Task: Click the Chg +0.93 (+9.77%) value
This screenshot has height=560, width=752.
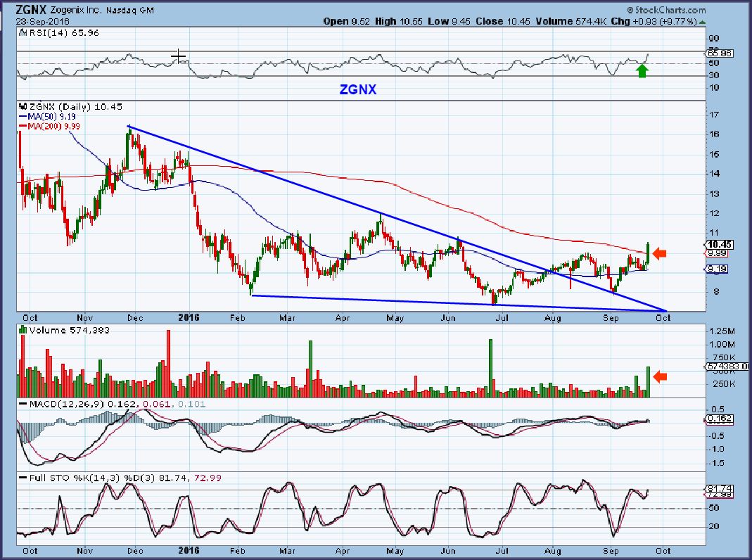Action: click(654, 21)
